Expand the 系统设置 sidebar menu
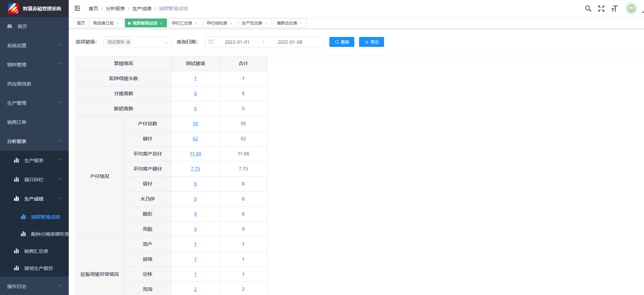The height and width of the screenshot is (295, 644). tap(34, 45)
